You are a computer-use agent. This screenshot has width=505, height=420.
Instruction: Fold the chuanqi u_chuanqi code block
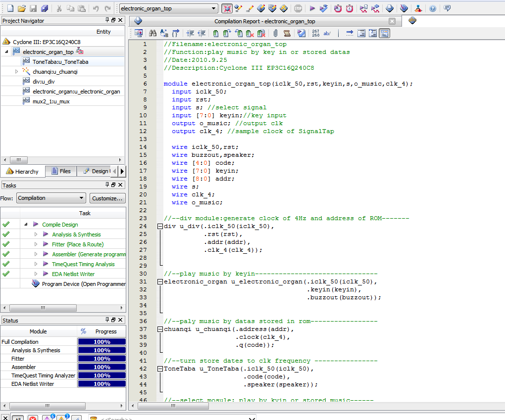tap(160, 329)
